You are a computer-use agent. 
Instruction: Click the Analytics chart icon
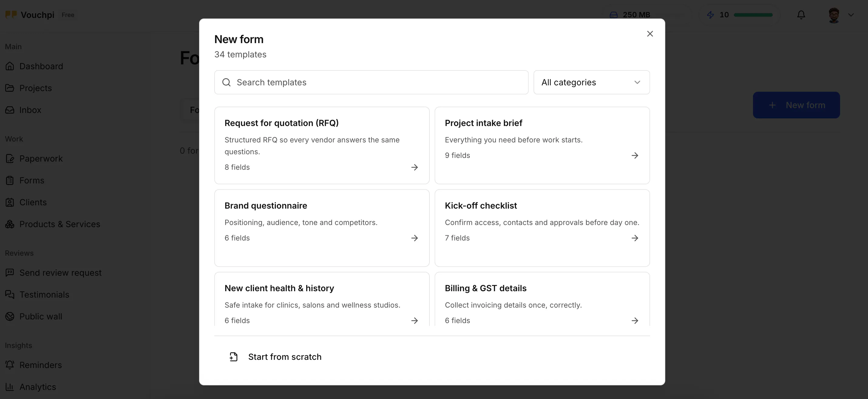(x=10, y=387)
